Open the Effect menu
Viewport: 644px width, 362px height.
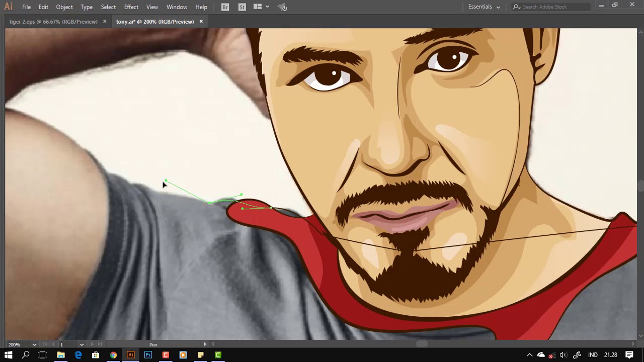click(131, 7)
